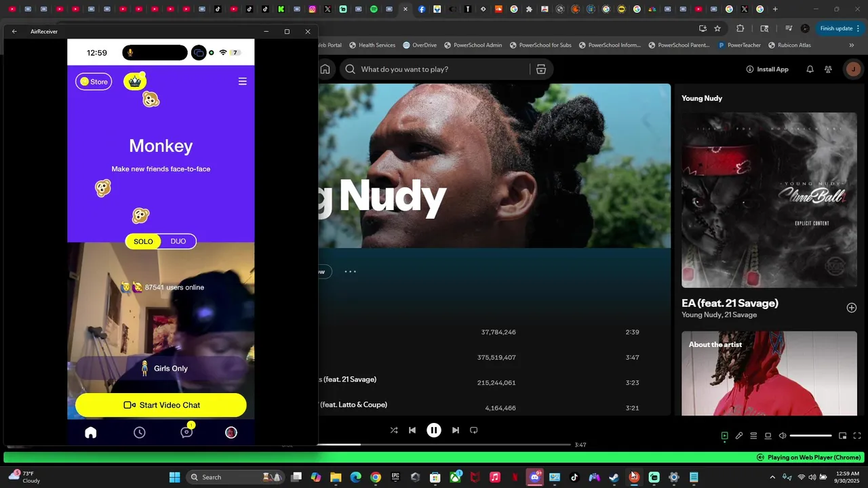Open lyrics microphone icon
Image resolution: width=868 pixels, height=488 pixels.
(x=739, y=436)
